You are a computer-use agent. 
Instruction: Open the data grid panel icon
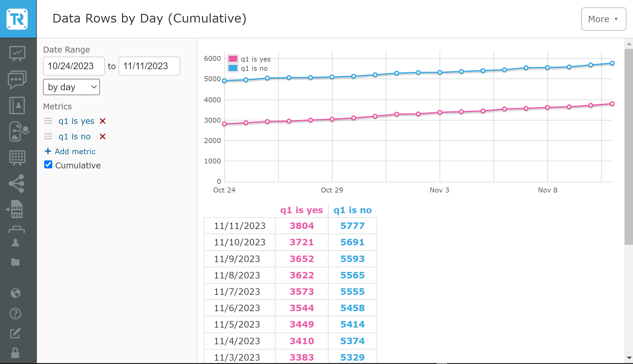pos(18,158)
